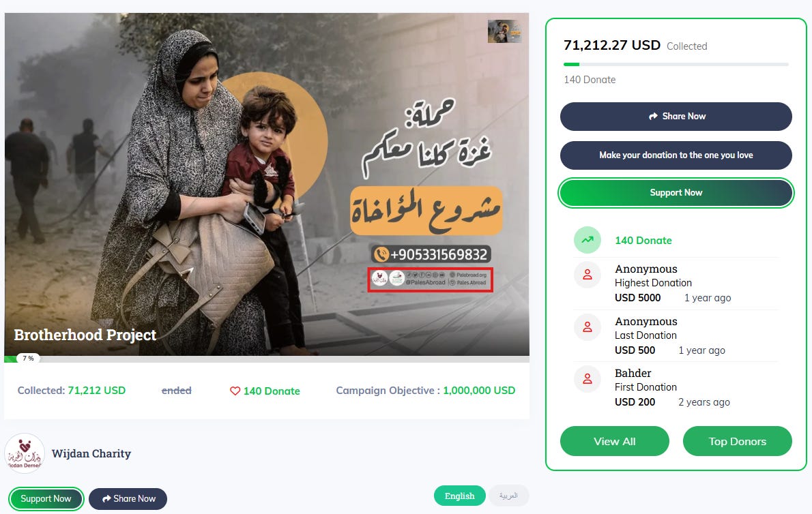Click the Wijdan Charity name link

pos(91,453)
